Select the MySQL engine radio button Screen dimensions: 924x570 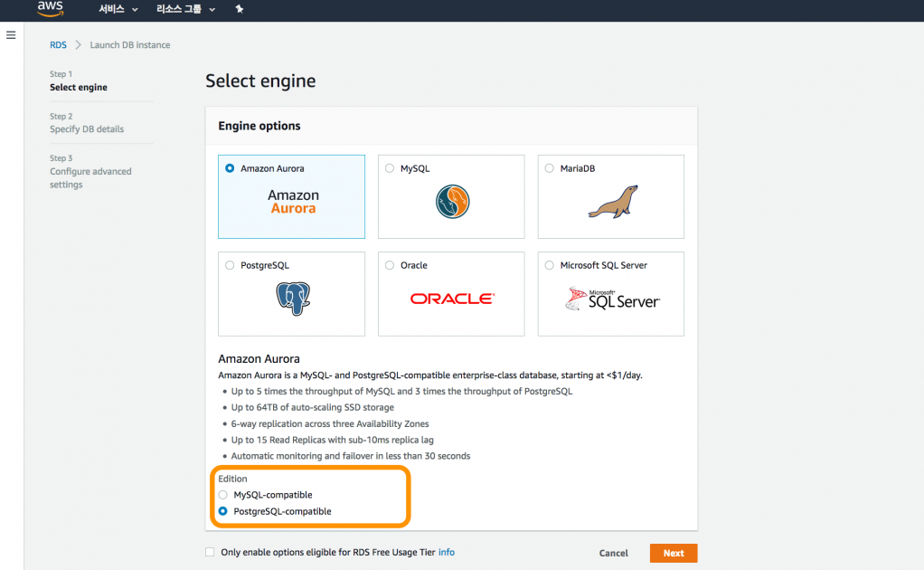390,168
